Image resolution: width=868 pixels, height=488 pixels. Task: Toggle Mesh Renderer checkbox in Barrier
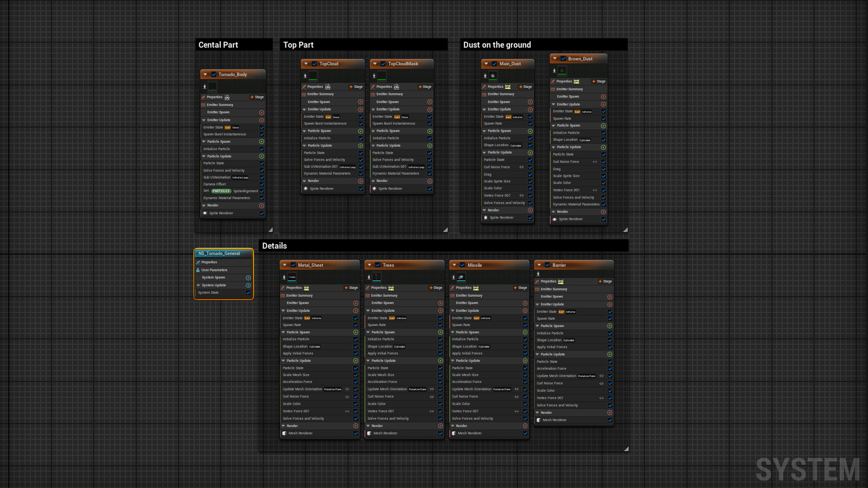click(610, 420)
